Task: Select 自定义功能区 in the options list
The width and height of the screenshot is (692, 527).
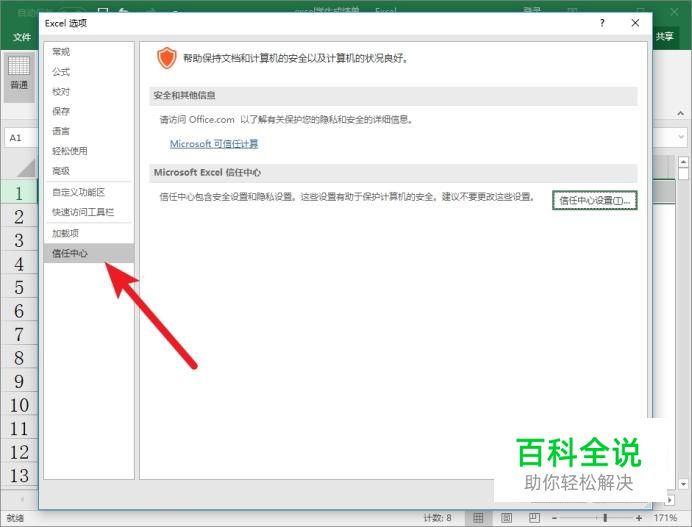Action: coord(78,192)
